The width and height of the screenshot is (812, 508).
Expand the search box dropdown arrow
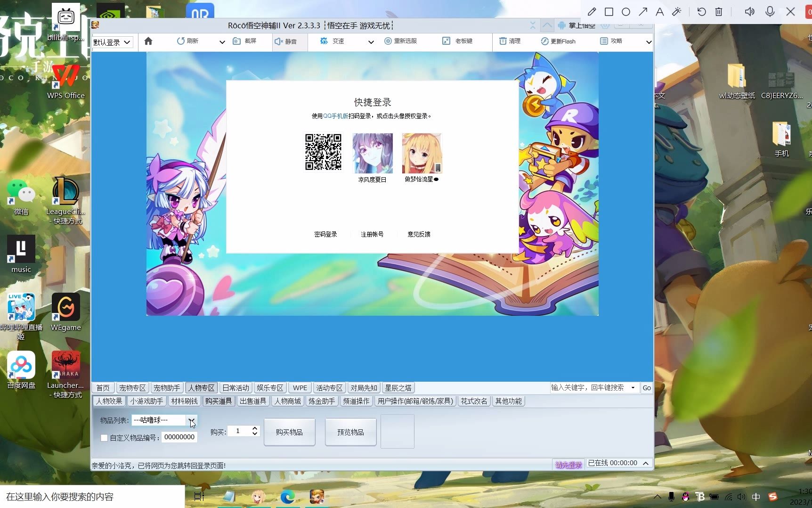point(633,388)
